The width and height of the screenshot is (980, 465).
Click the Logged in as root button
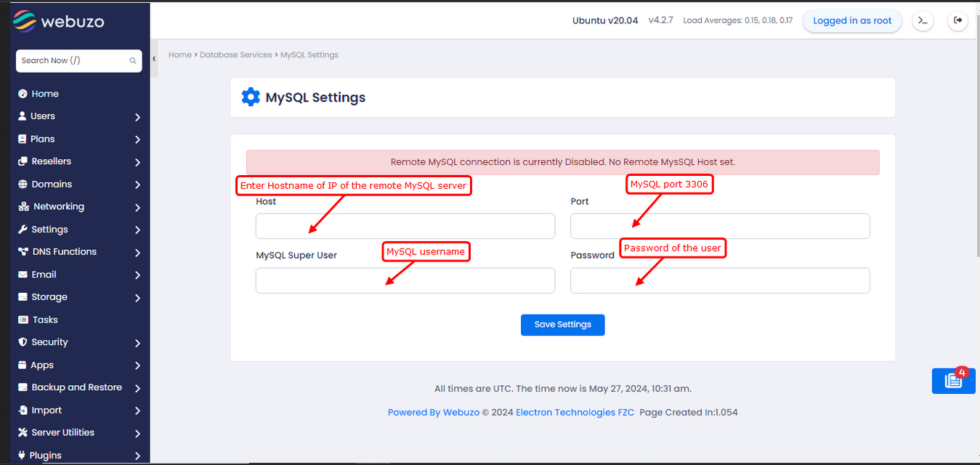tap(851, 21)
